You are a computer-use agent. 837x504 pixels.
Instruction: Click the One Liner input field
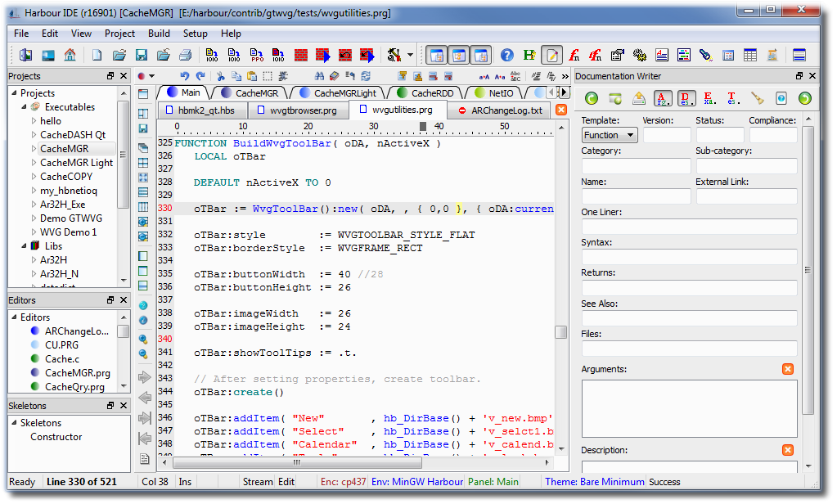[x=689, y=227]
